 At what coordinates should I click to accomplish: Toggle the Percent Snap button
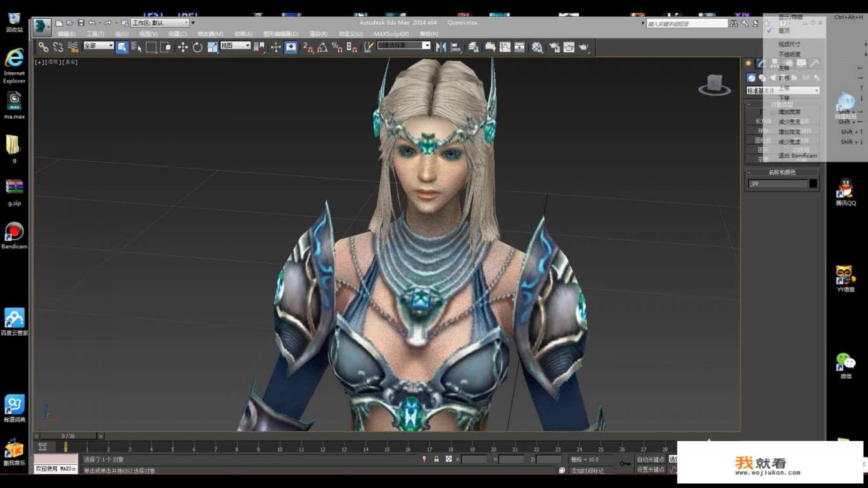pyautogui.click(x=337, y=46)
